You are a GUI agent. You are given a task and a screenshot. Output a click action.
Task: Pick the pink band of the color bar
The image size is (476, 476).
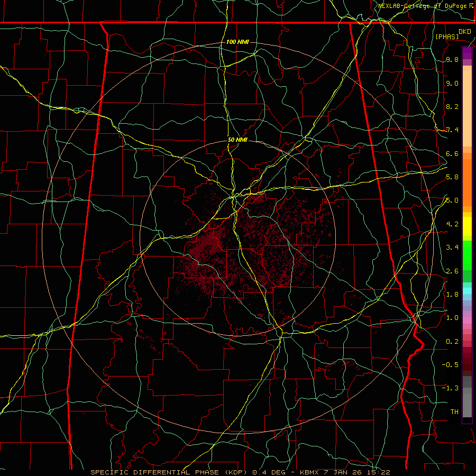point(467,321)
